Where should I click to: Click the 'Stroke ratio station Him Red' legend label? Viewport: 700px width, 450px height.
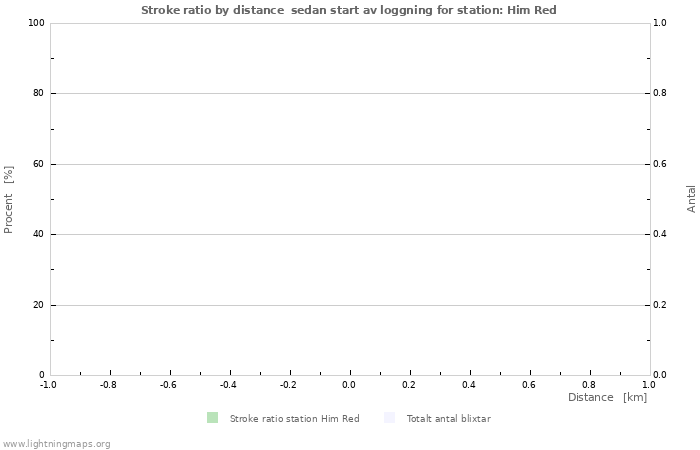click(294, 418)
